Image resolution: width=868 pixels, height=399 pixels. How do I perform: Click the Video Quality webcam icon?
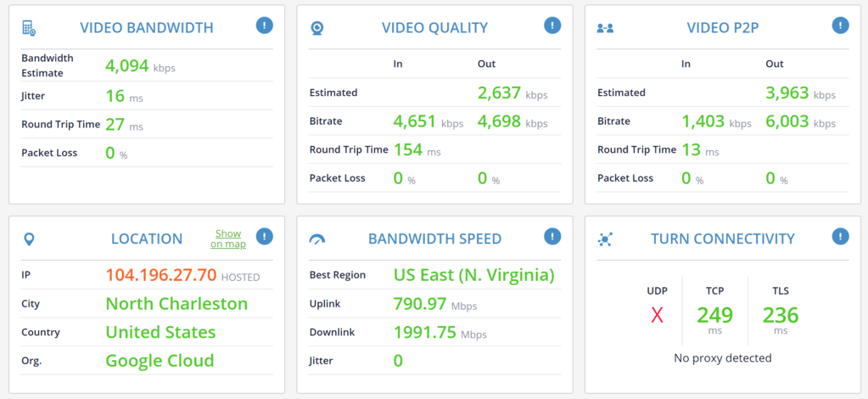pos(316,28)
